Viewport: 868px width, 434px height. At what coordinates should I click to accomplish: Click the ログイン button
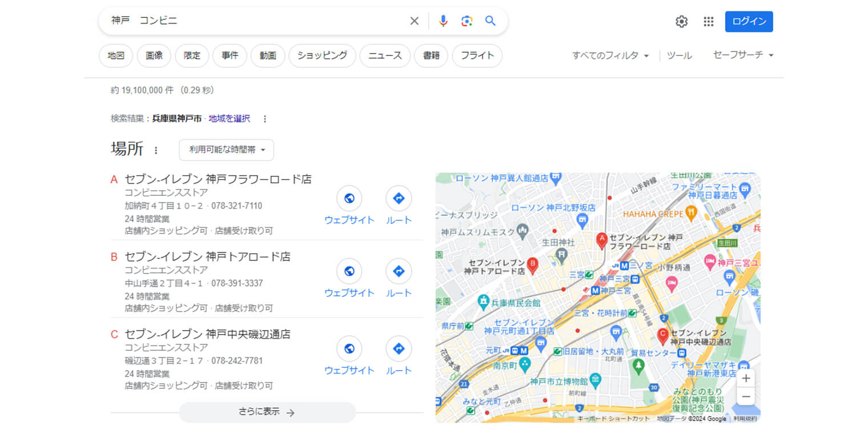point(749,22)
